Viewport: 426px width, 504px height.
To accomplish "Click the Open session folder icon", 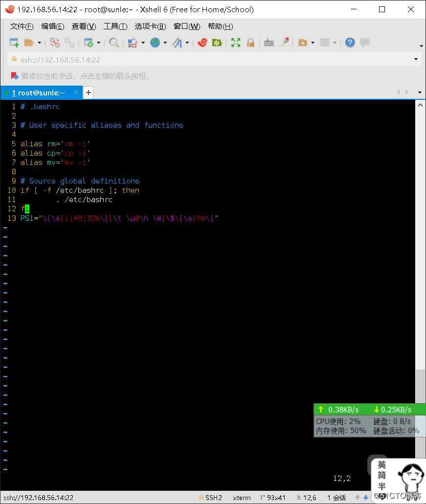I will [29, 43].
